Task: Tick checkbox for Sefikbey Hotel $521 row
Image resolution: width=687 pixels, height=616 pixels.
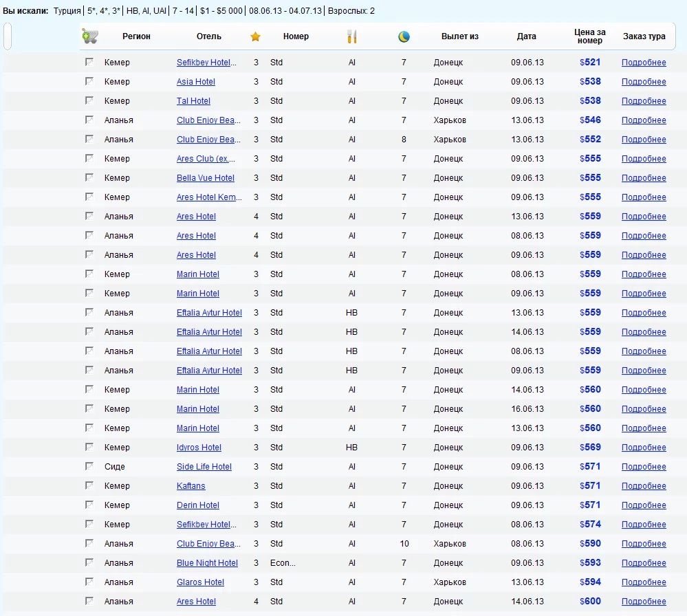Action: pyautogui.click(x=89, y=62)
